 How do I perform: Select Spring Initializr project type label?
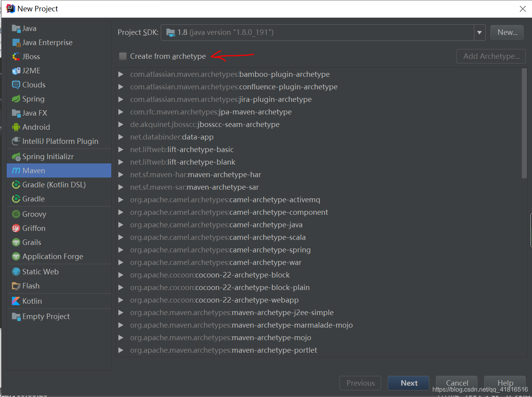click(x=48, y=156)
